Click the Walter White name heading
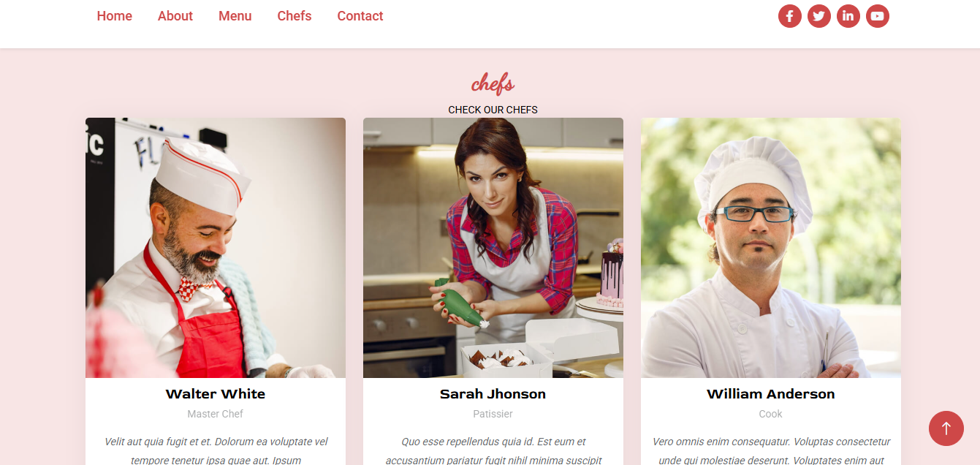980x465 pixels. (216, 394)
